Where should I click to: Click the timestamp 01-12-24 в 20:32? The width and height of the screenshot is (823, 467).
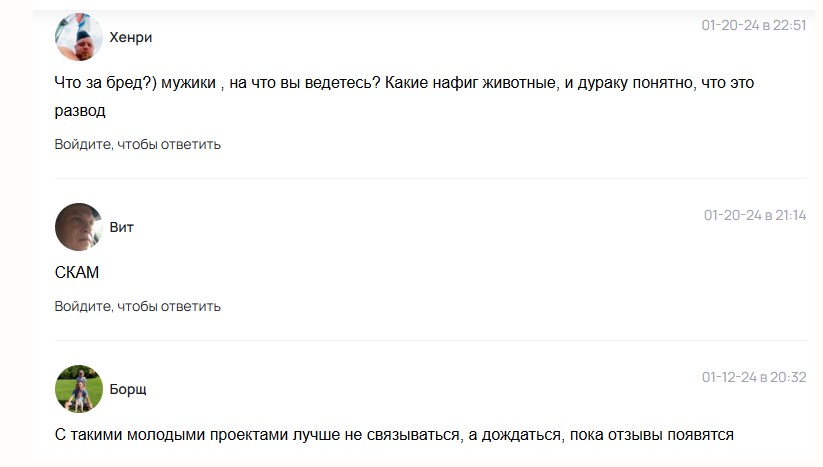pos(753,377)
